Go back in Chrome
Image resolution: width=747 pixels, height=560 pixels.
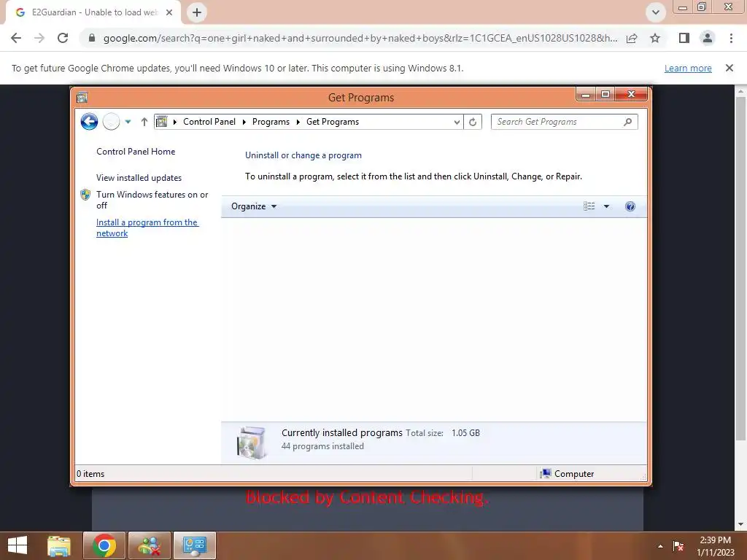point(16,38)
